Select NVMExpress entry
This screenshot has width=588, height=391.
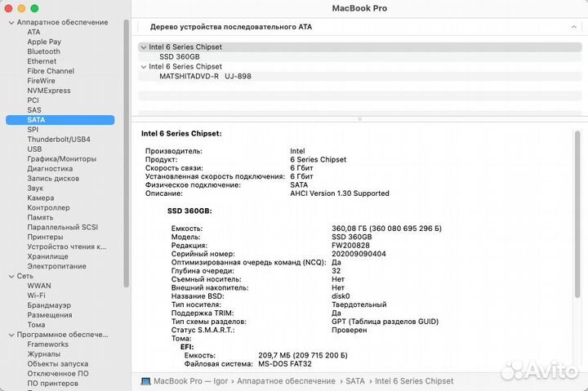click(49, 91)
